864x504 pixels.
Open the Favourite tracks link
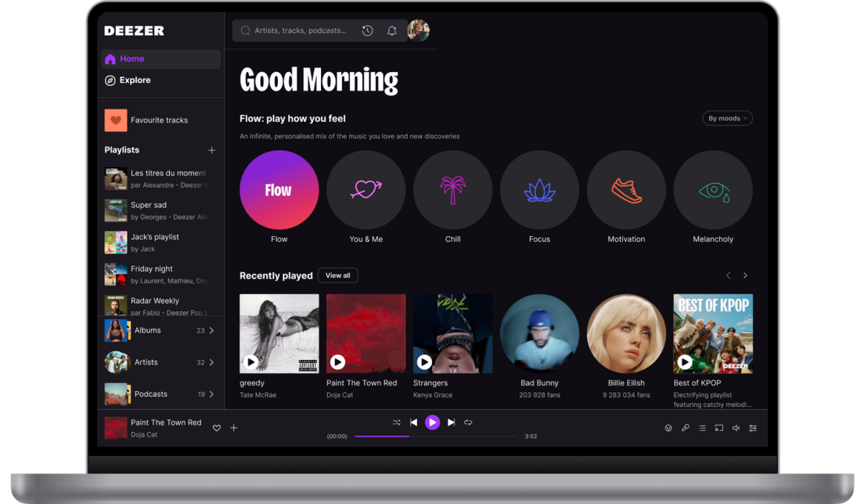(160, 120)
